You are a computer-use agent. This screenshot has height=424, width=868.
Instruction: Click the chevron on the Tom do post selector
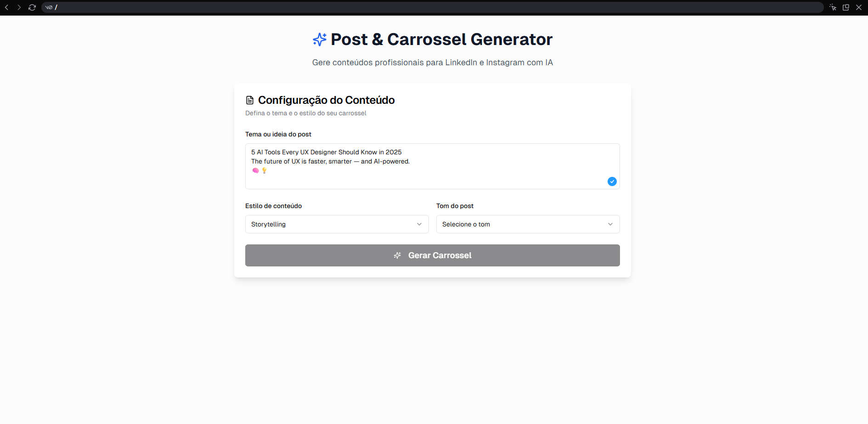pyautogui.click(x=610, y=224)
